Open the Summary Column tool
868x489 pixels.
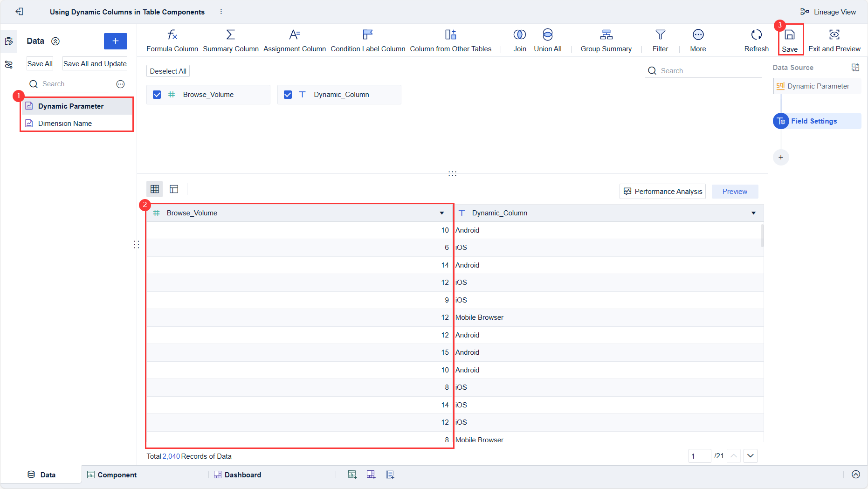[x=231, y=40]
